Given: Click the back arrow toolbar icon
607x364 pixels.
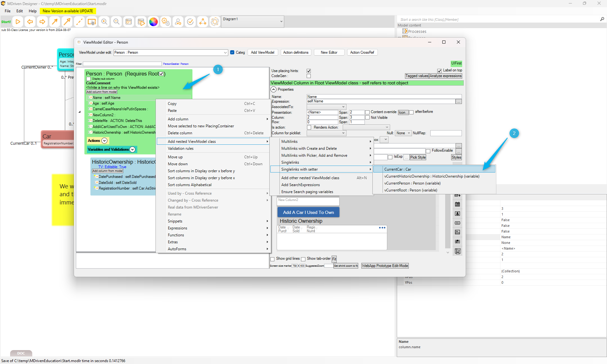Looking at the screenshot, I should [30, 21].
